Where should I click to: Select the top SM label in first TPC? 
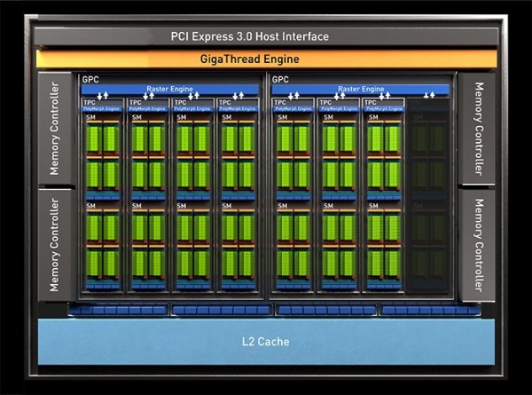coord(90,117)
